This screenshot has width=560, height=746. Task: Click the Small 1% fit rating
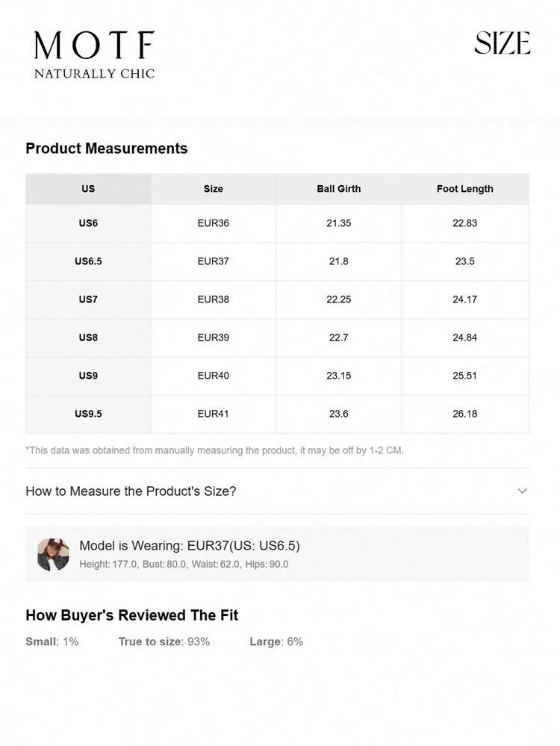[52, 641]
